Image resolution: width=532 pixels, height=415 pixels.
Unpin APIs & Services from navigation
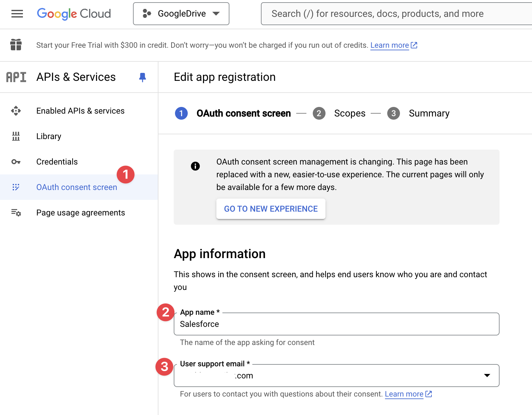(143, 77)
